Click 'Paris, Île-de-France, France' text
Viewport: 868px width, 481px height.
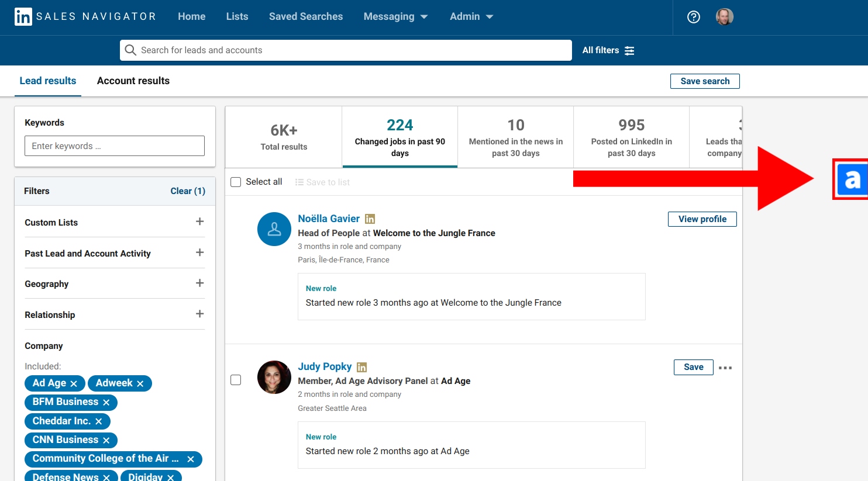[343, 260]
